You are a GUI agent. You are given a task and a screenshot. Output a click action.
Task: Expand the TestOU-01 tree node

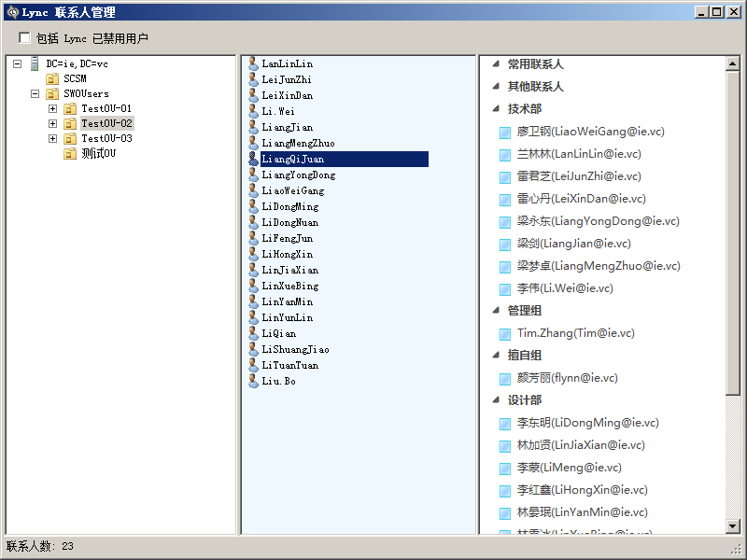coord(52,108)
